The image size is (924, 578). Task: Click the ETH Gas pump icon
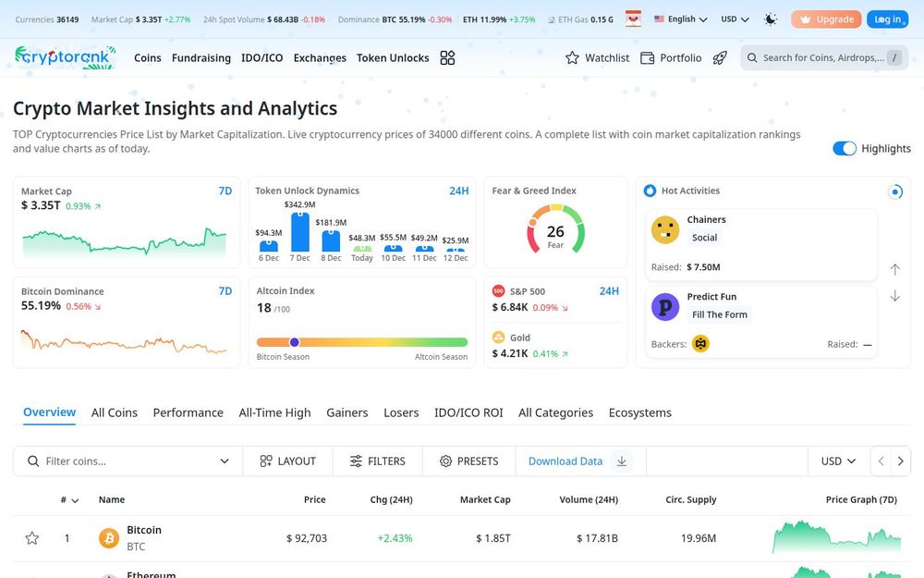(551, 19)
